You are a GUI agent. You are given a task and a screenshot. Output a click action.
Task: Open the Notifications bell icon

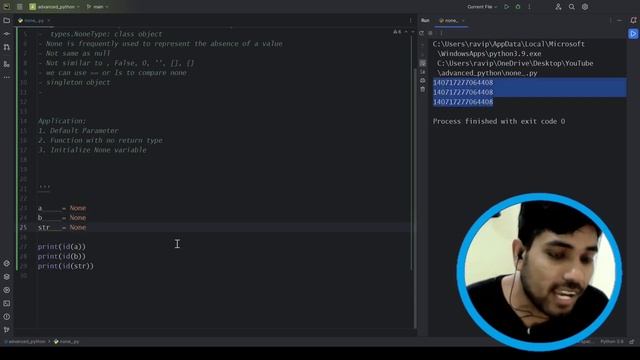coord(633,20)
